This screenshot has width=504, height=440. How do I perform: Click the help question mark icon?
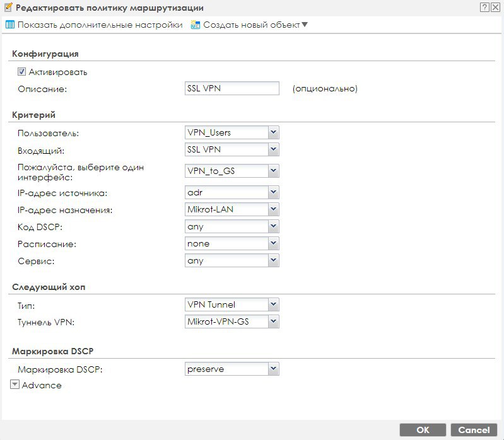[x=484, y=8]
